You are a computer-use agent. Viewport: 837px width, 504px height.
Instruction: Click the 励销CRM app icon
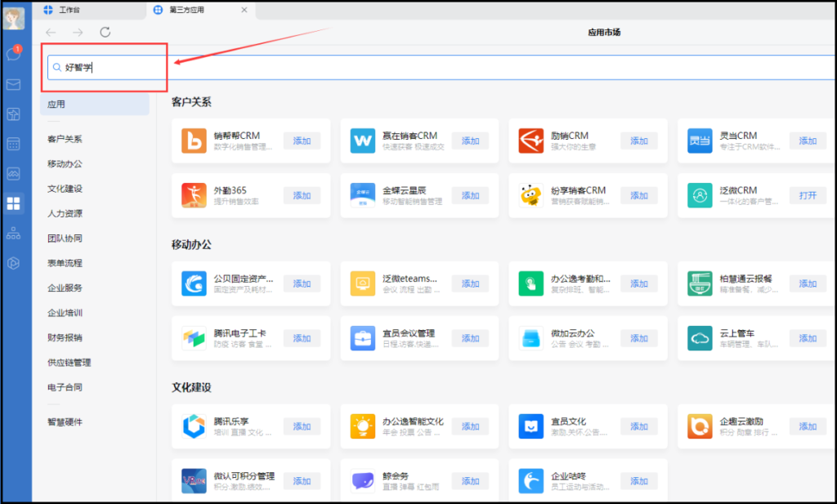[531, 140]
